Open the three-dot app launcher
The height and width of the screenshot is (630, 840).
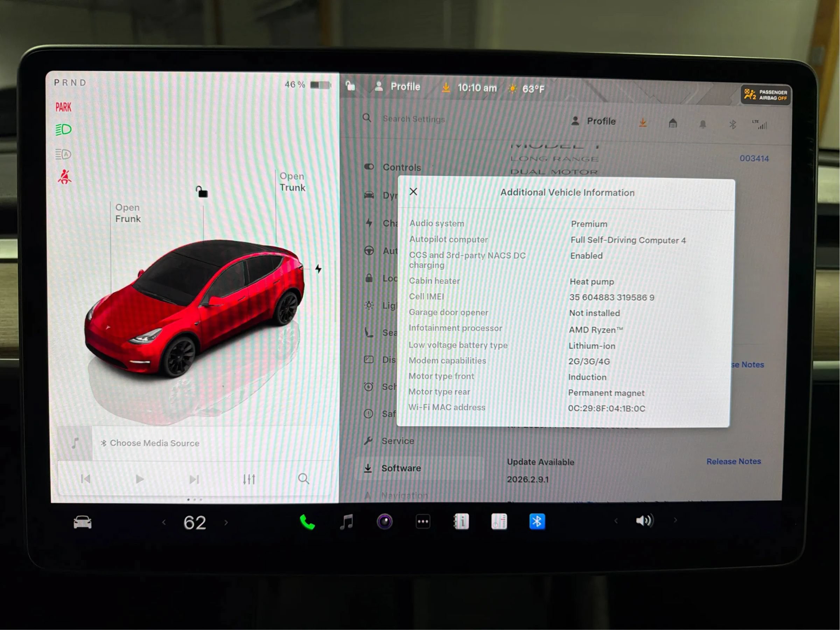point(423,521)
